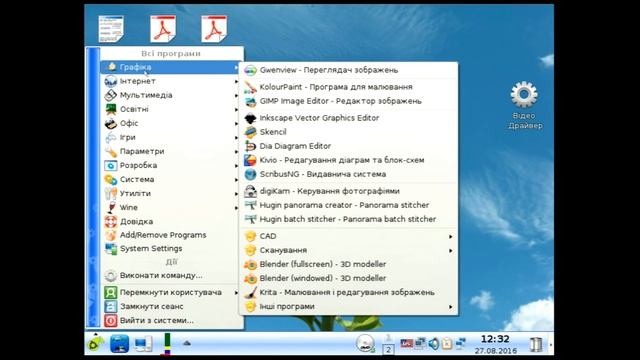Viewport: 640px width, 360px height.
Task: Click the disc media tray icon
Action: (365, 344)
